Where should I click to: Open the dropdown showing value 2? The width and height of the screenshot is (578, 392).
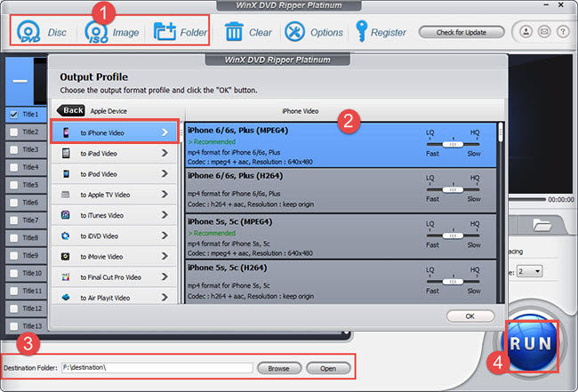(529, 271)
